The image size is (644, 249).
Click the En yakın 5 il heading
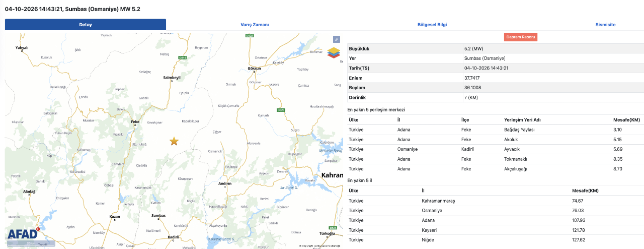pyautogui.click(x=360, y=180)
